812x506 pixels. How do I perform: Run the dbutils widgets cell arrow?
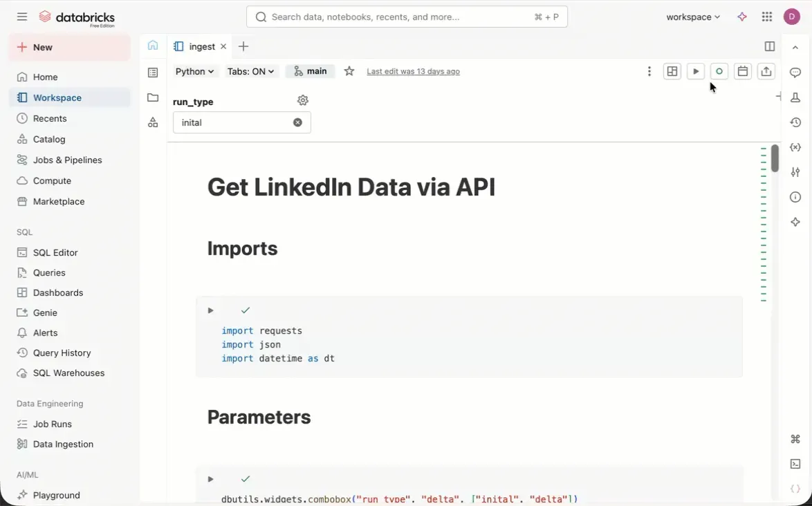[x=211, y=479]
